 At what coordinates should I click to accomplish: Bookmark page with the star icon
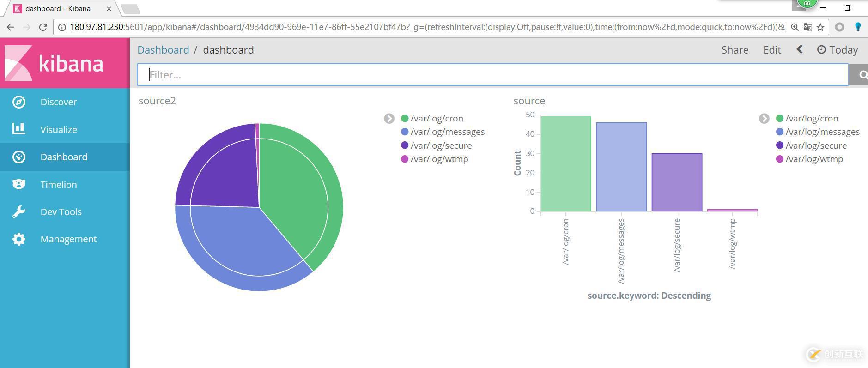(820, 27)
